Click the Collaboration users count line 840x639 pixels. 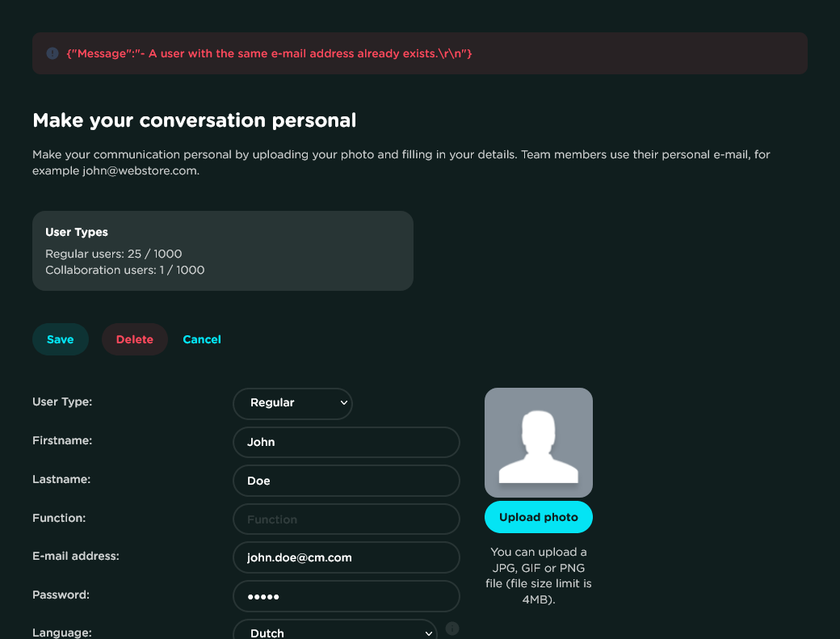[x=125, y=270]
